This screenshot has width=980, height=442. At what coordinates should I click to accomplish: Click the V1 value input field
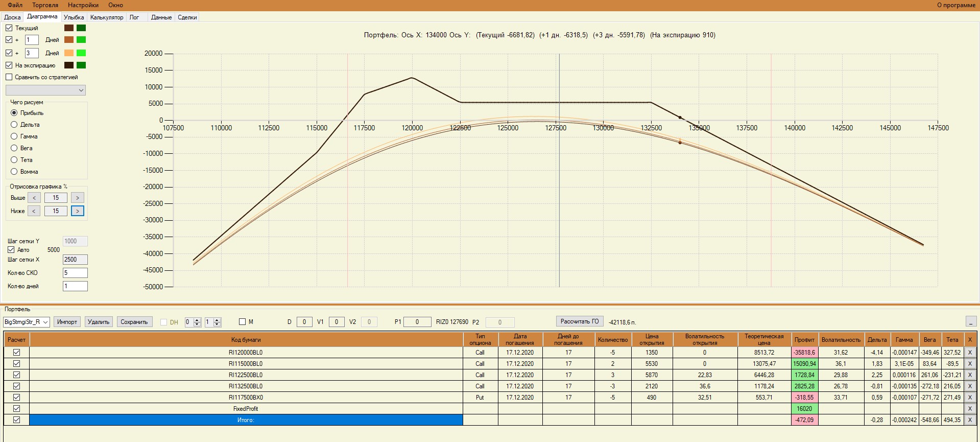click(337, 322)
